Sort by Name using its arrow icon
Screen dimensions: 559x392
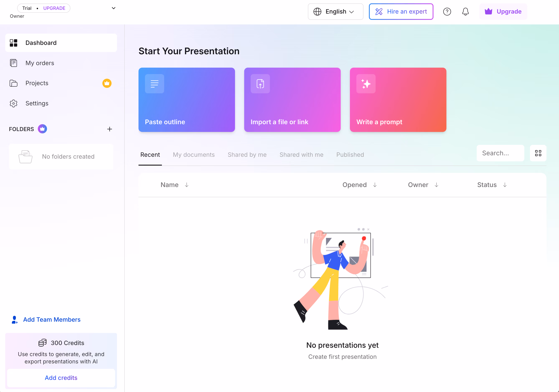click(x=187, y=185)
